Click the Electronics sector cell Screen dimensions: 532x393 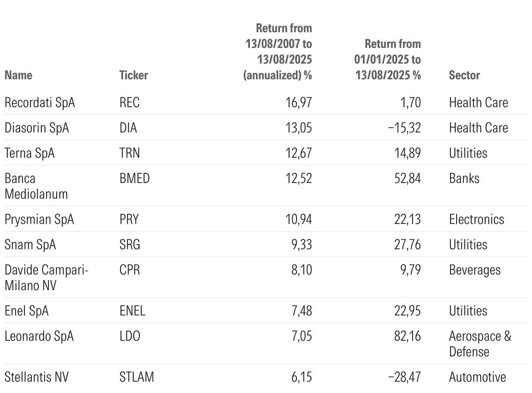pyautogui.click(x=476, y=219)
